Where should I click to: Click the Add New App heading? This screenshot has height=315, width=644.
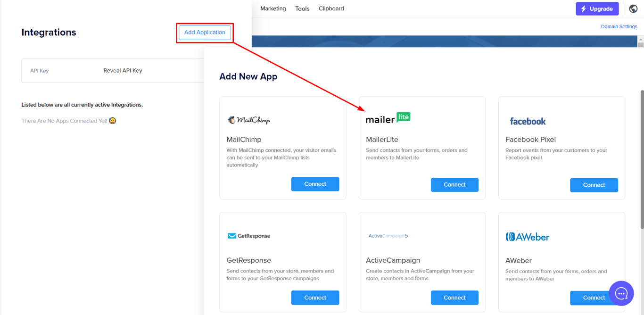point(248,76)
